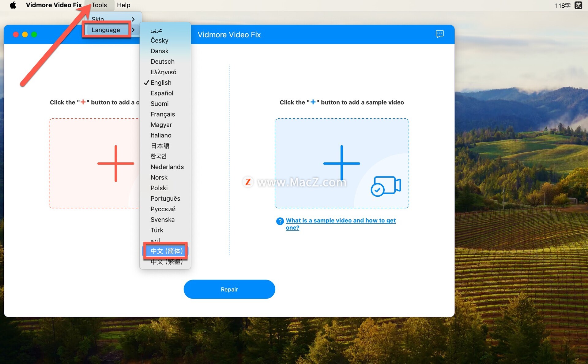Click the red plus to add corrupted video
Image resolution: width=588 pixels, height=364 pixels.
click(116, 163)
